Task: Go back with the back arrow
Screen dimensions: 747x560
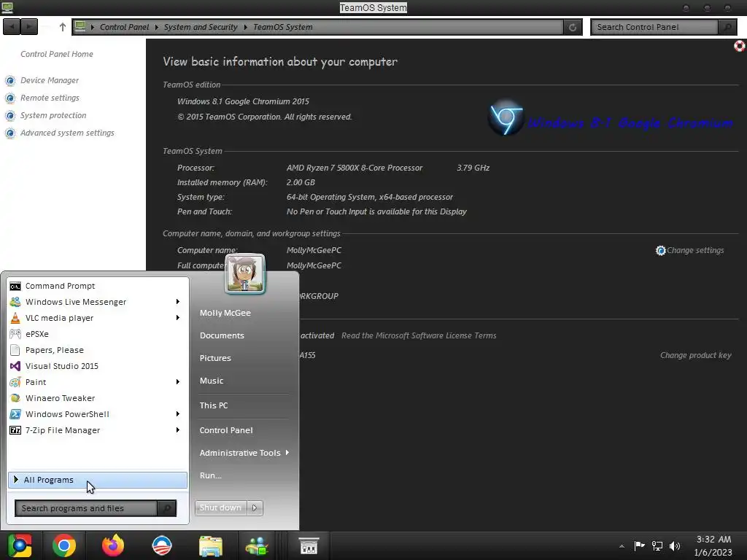Action: tap(12, 27)
